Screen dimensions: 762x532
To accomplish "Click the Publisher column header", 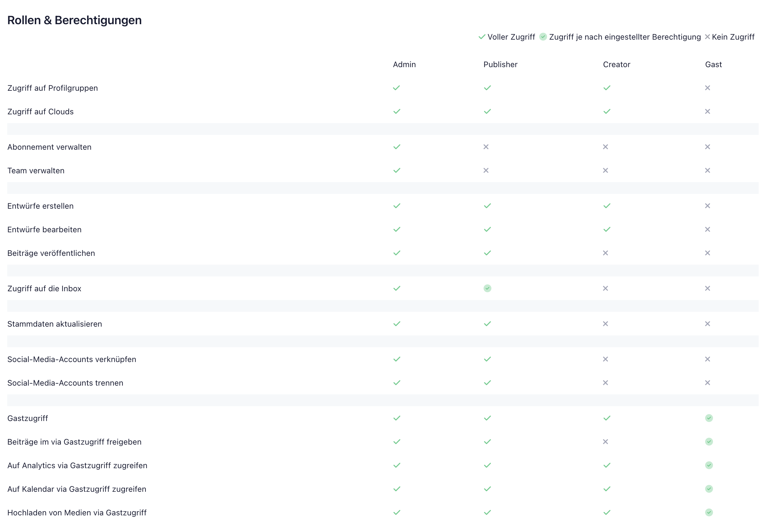I will tap(500, 64).
